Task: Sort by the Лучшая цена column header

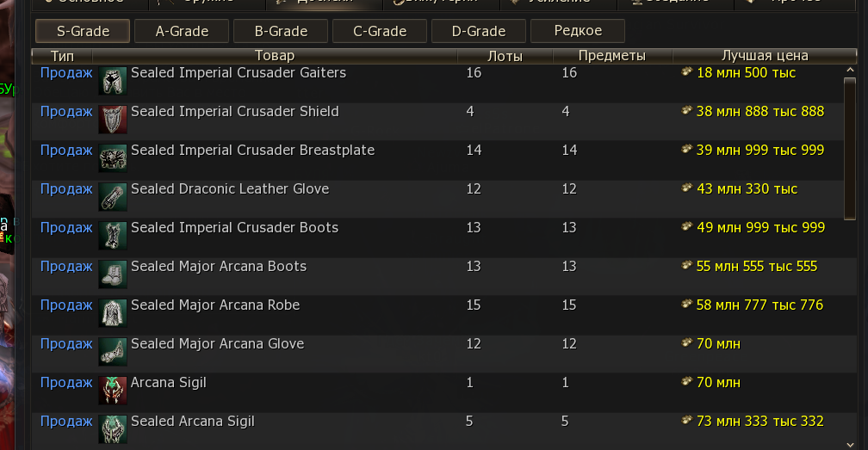Action: click(765, 56)
